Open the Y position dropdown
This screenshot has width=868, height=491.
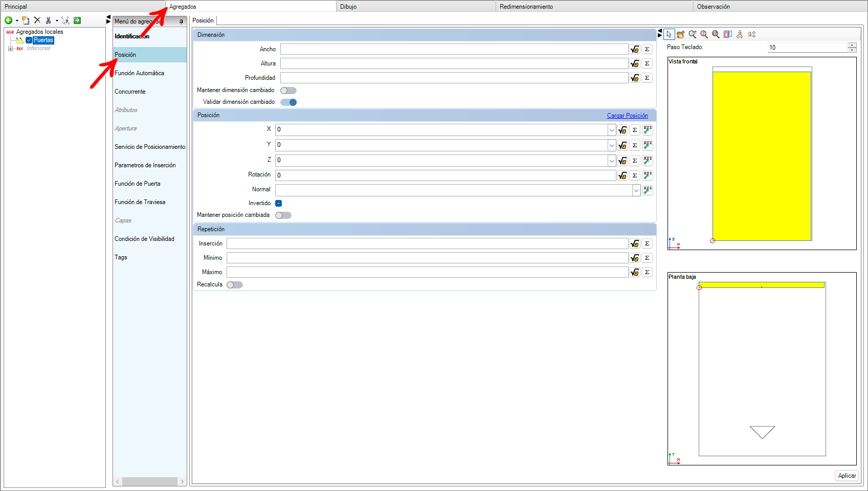click(x=612, y=145)
